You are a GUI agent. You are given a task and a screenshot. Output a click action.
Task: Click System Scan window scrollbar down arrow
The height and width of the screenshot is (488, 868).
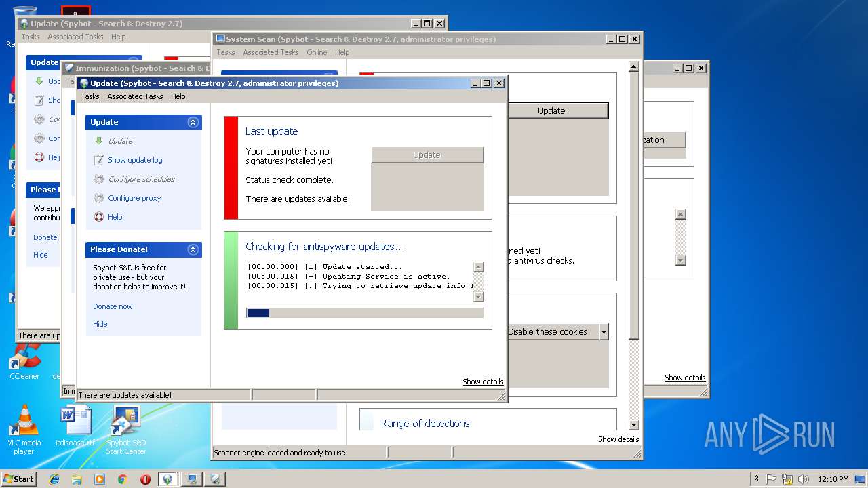click(634, 425)
